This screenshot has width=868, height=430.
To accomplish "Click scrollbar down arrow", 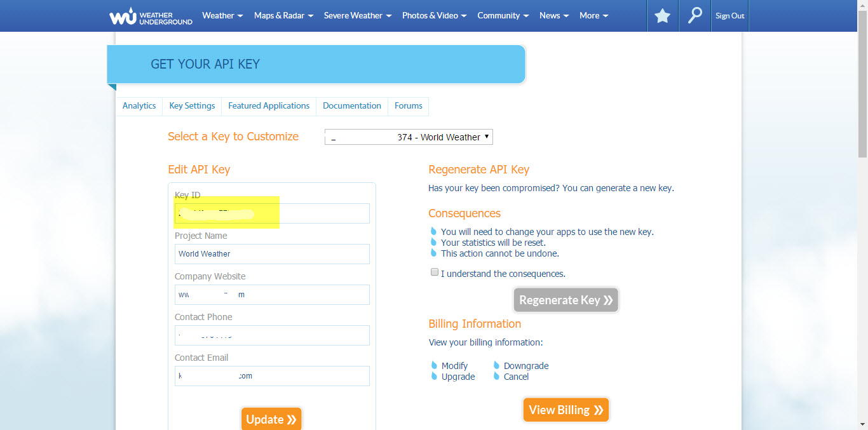I will click(862, 424).
